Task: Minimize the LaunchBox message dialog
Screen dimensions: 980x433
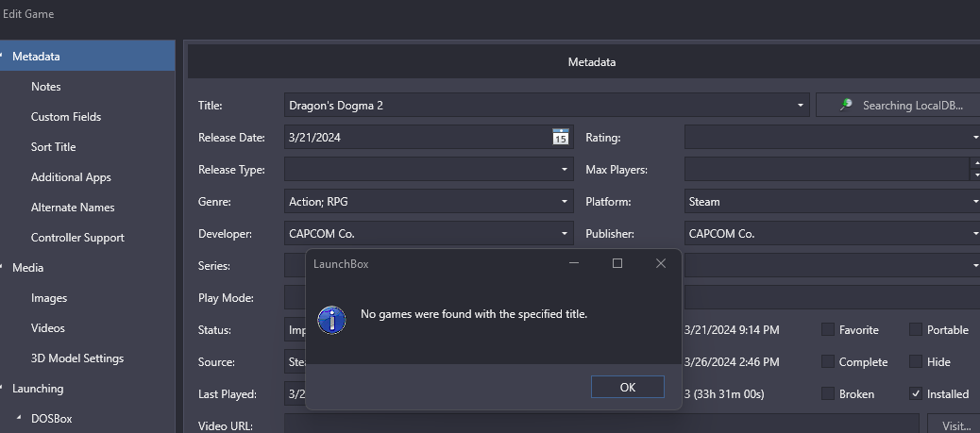Action: pyautogui.click(x=574, y=264)
